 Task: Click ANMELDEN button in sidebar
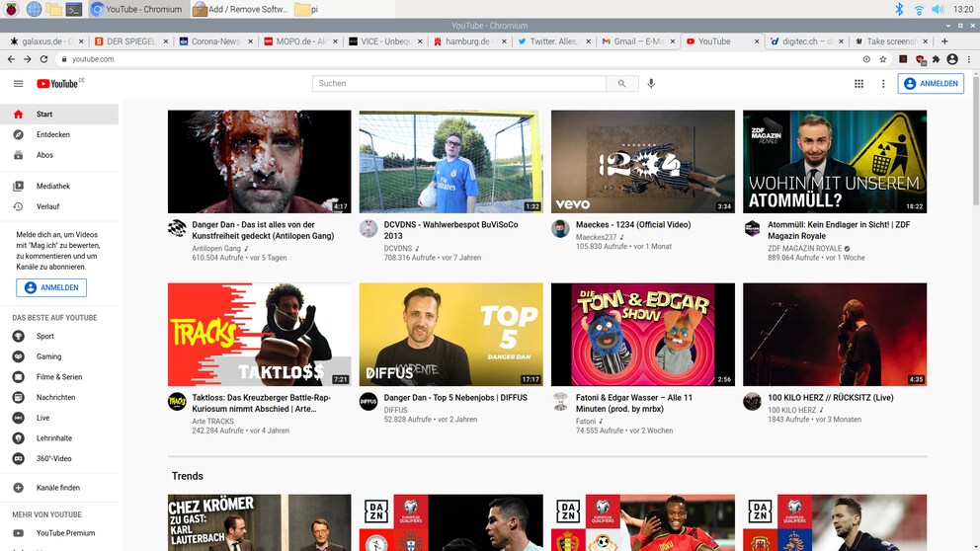51,287
